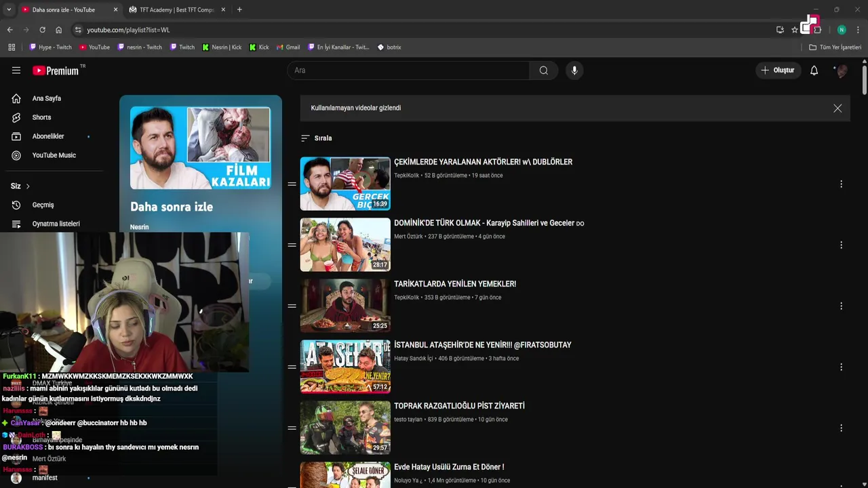The width and height of the screenshot is (868, 488).
Task: Go to browser home page
Action: 58,30
